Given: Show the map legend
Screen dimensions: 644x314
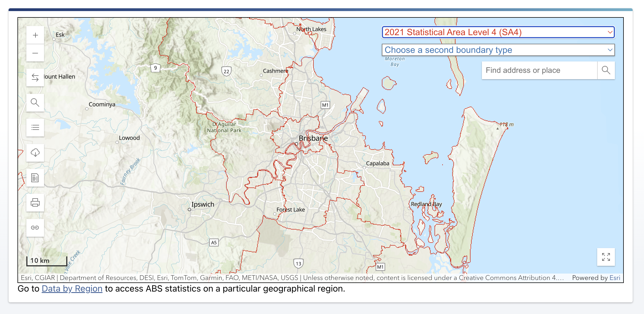Looking at the screenshot, I should [x=35, y=128].
